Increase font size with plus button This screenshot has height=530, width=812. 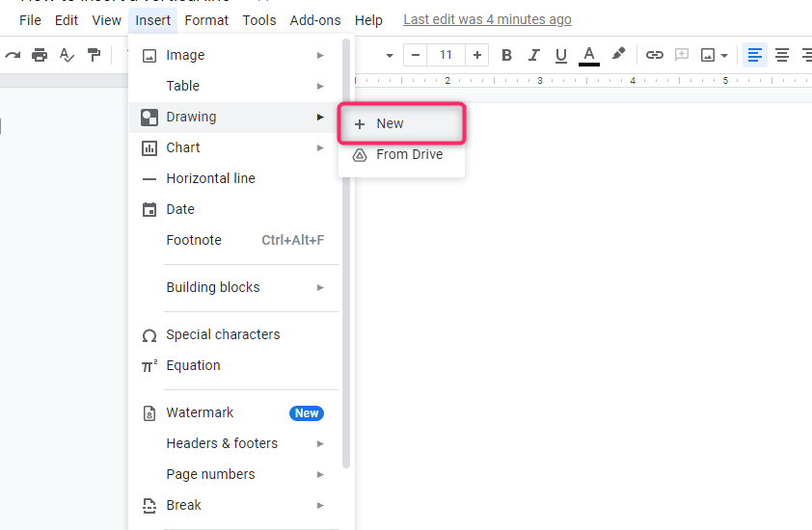coord(477,55)
